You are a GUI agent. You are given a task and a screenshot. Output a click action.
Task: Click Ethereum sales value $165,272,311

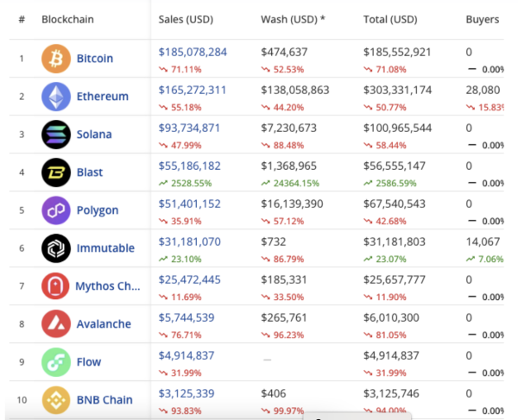click(x=193, y=90)
